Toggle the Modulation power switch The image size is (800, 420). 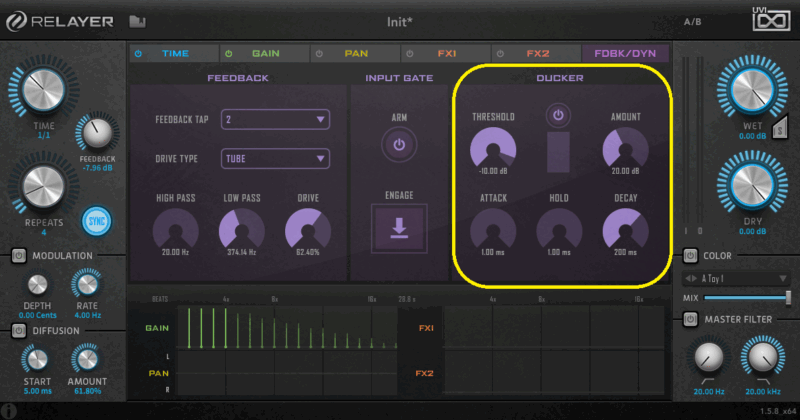coord(18,256)
